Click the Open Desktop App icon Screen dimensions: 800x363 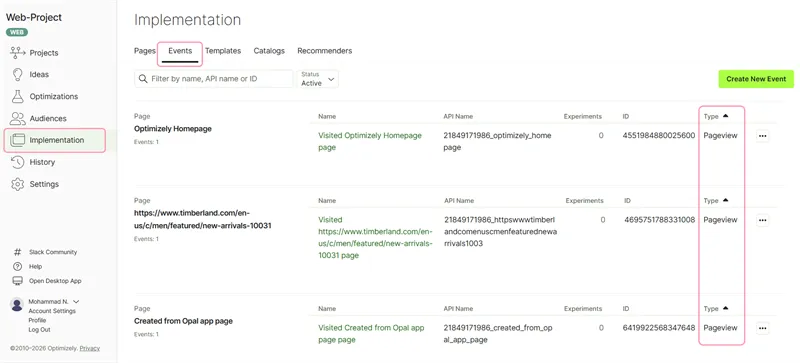click(x=18, y=281)
